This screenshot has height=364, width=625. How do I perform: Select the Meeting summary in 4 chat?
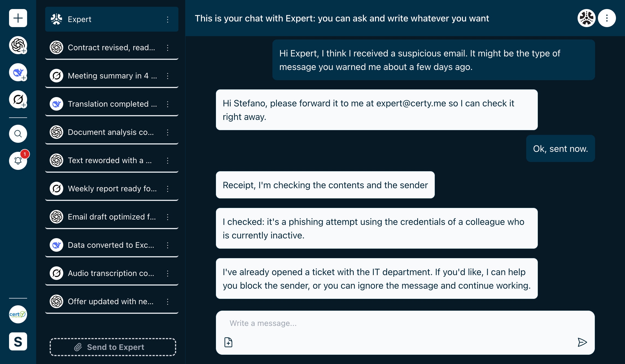(x=112, y=76)
